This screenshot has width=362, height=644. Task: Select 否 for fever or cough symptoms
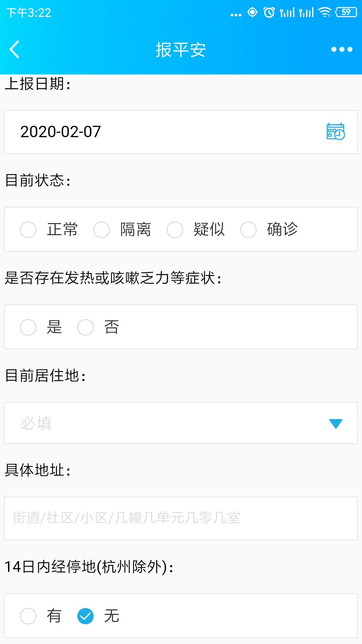[85, 327]
